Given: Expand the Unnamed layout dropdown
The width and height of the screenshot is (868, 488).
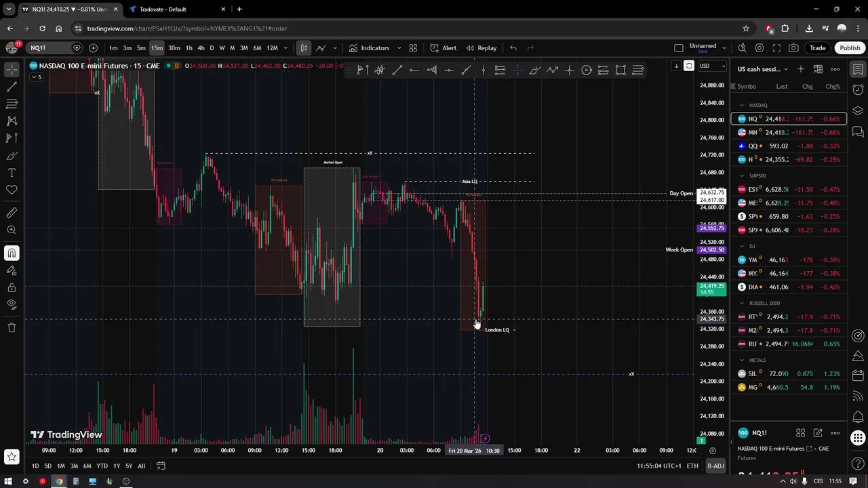Looking at the screenshot, I should [x=724, y=48].
